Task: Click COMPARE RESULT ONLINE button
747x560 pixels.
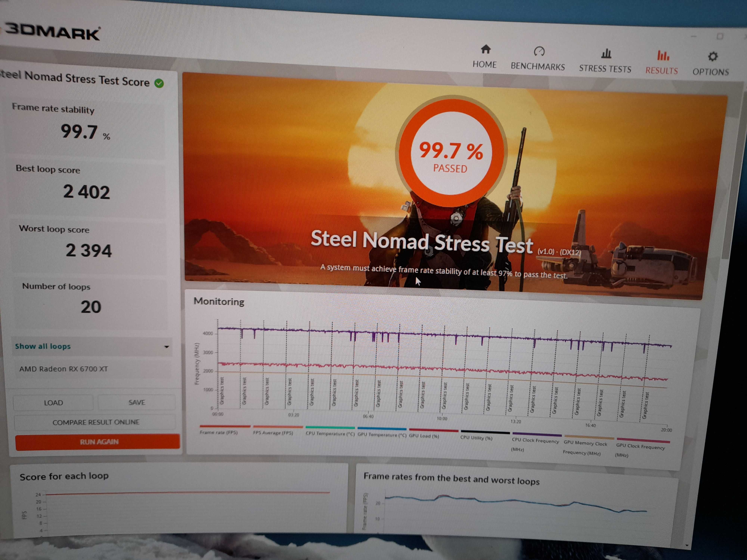Action: 96,422
